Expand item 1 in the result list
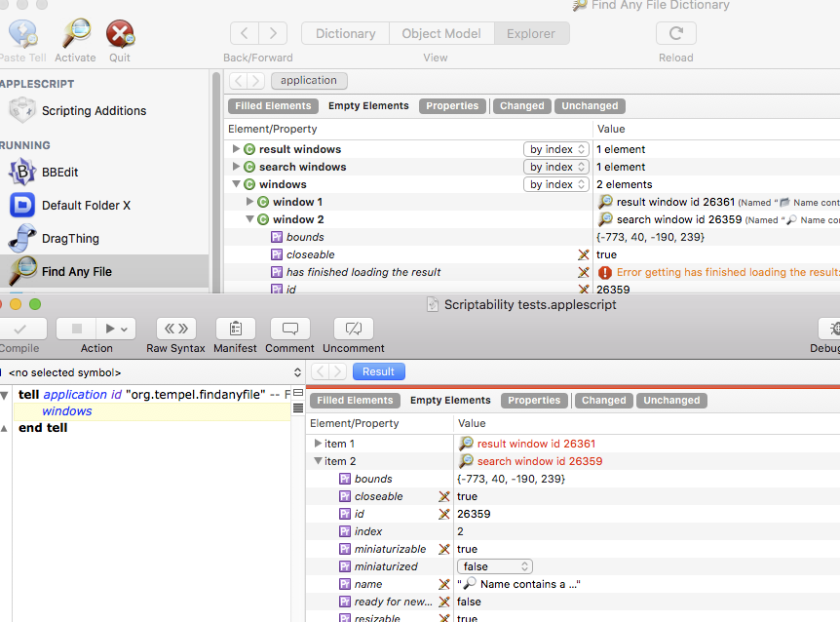Screen dimensions: 840x622 tap(318, 444)
